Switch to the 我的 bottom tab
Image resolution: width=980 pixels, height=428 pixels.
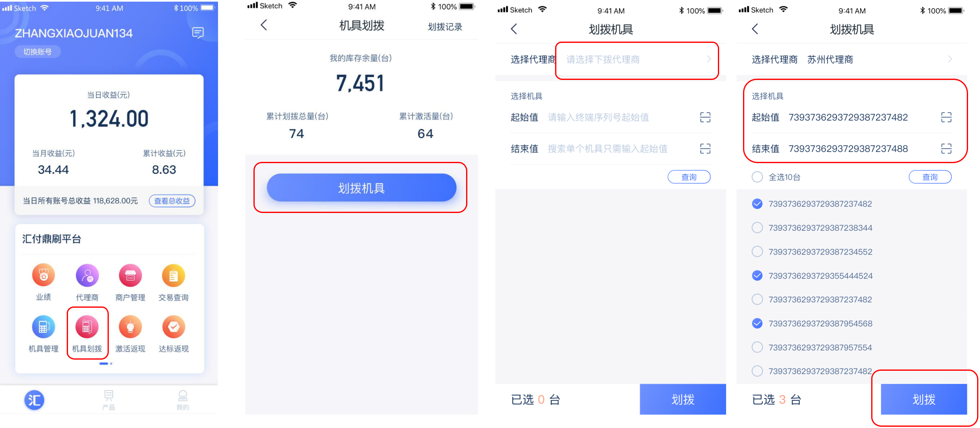(x=183, y=400)
